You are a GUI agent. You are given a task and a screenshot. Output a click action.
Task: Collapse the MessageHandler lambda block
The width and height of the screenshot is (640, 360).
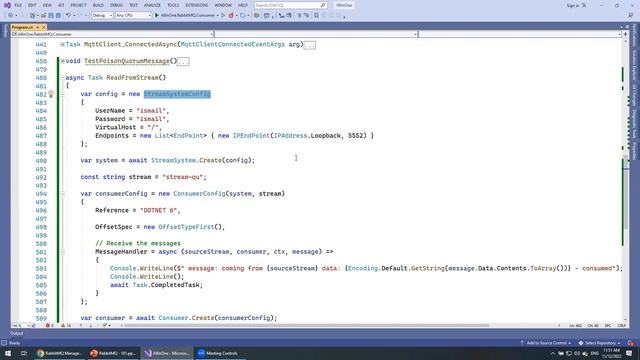pos(62,252)
